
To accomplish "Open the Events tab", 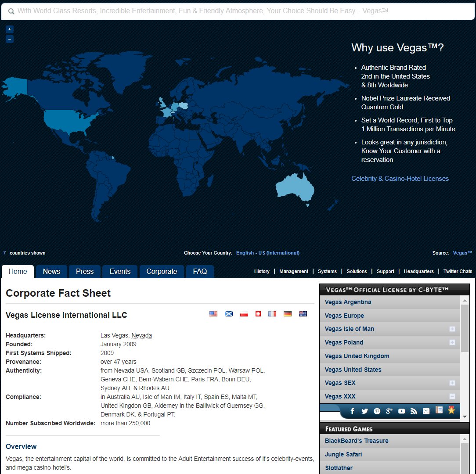I will [120, 271].
